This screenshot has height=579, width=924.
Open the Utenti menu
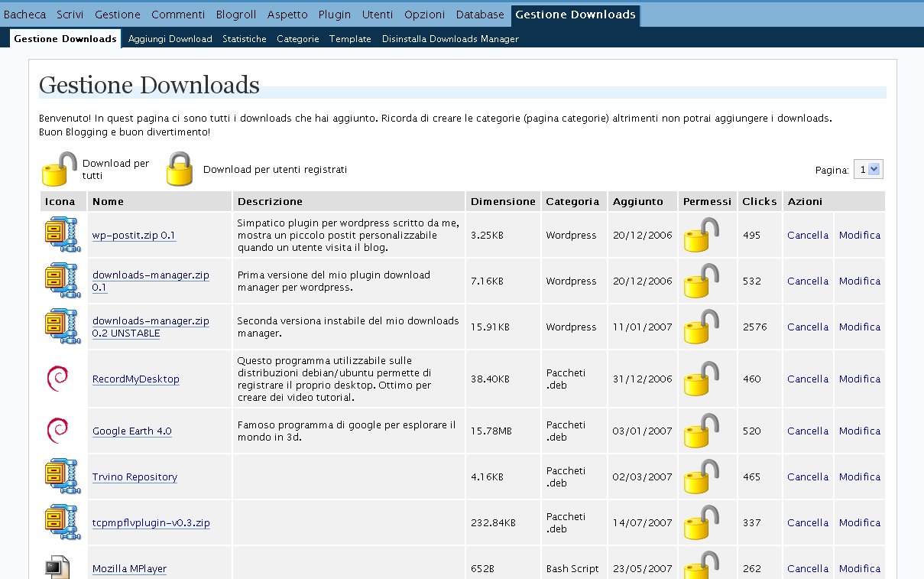378,15
